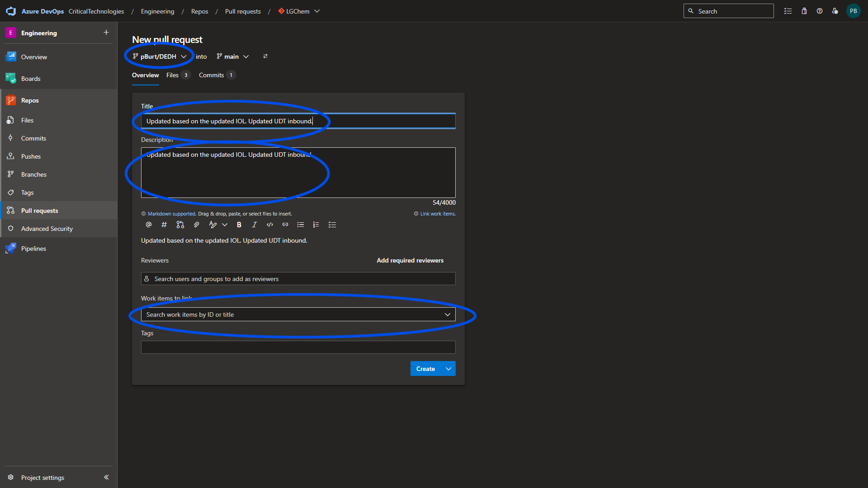Viewport: 868px width, 488px height.
Task: Collapse the left navigation sidebar
Action: pos(106,477)
